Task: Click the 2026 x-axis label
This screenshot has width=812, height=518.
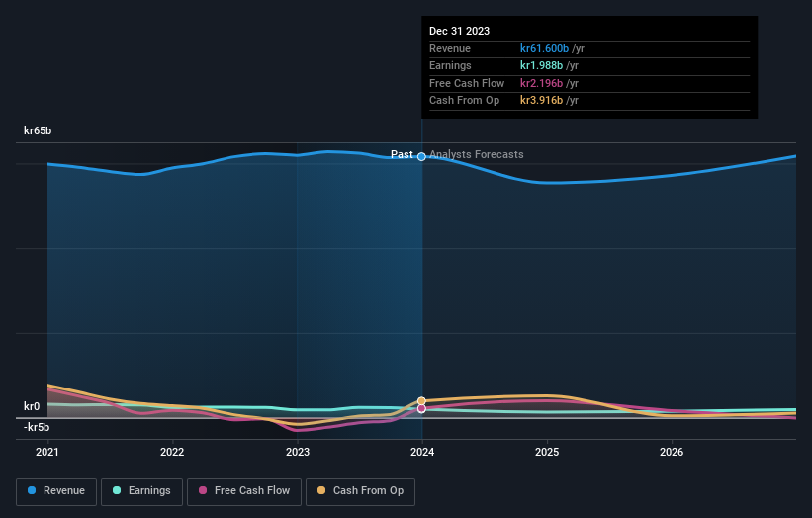Action: pyautogui.click(x=672, y=453)
